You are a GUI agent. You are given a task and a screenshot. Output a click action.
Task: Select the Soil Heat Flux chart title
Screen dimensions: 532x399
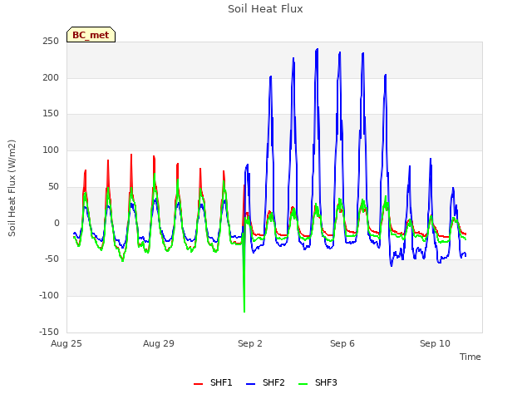(x=265, y=9)
